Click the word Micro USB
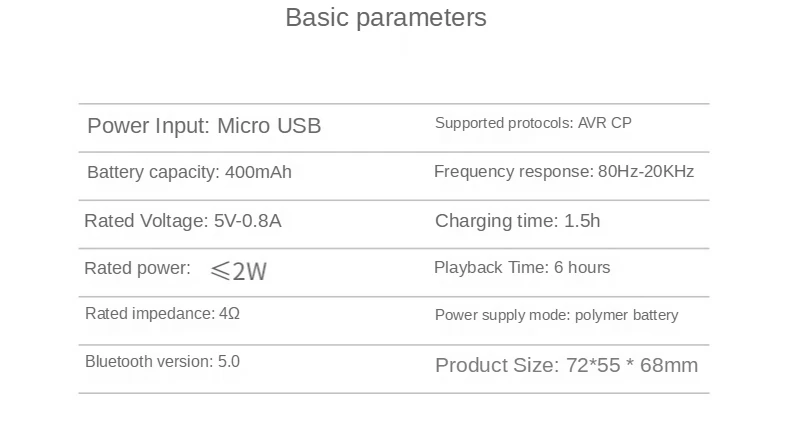Screen dimensions: 788x429 (269, 126)
